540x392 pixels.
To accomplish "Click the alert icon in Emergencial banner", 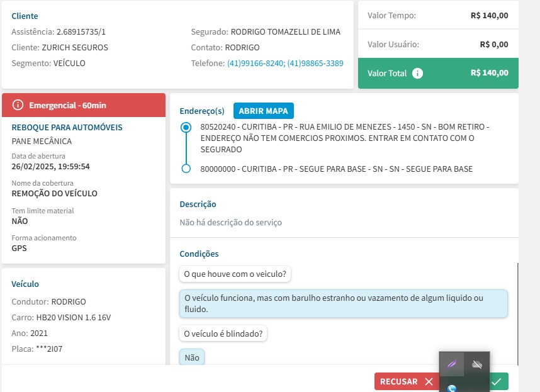I will [18, 105].
